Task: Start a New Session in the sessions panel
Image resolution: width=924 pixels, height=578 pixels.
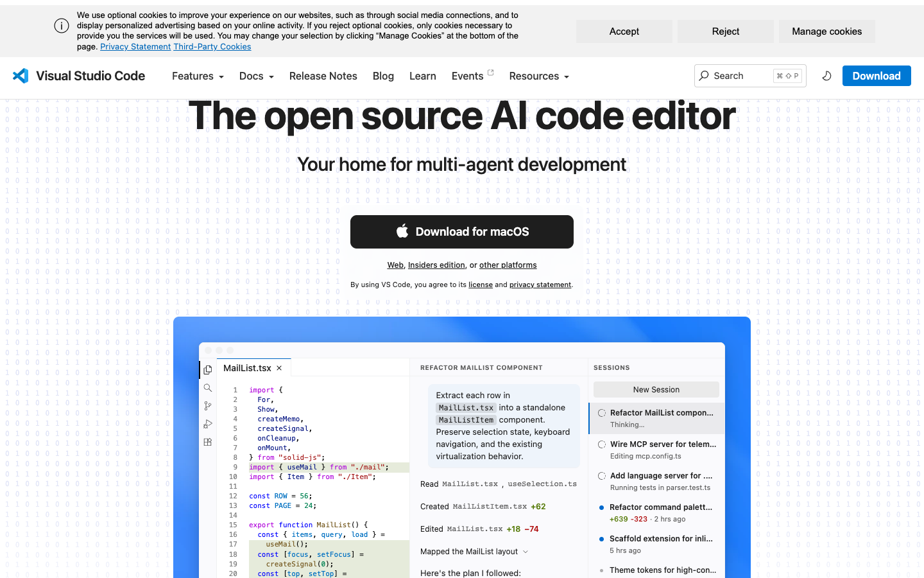Action: pos(656,390)
